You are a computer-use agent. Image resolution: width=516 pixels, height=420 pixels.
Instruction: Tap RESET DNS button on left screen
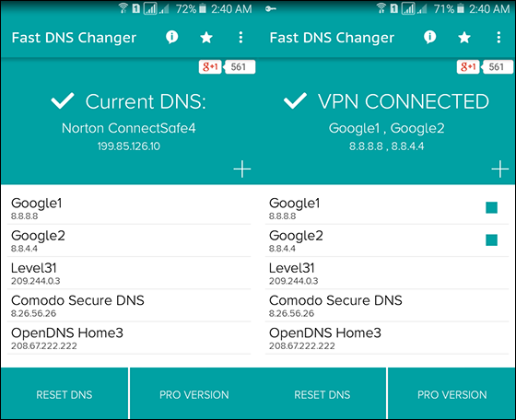tap(64, 393)
